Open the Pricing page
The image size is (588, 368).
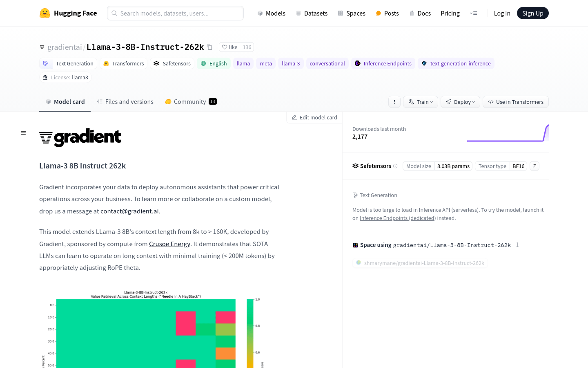(x=450, y=13)
